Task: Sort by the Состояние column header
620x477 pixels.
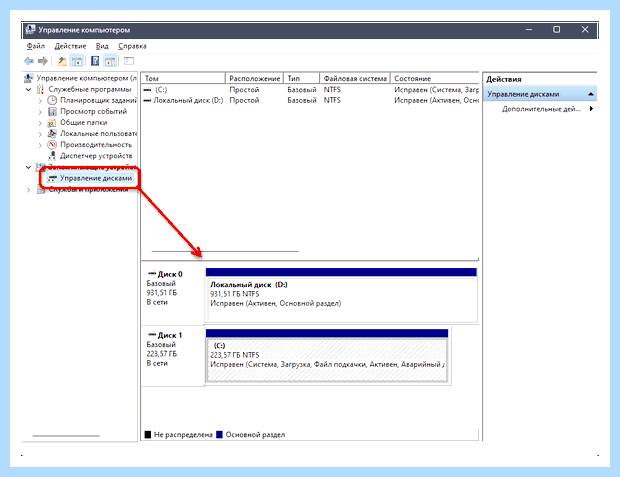Action: [435, 78]
